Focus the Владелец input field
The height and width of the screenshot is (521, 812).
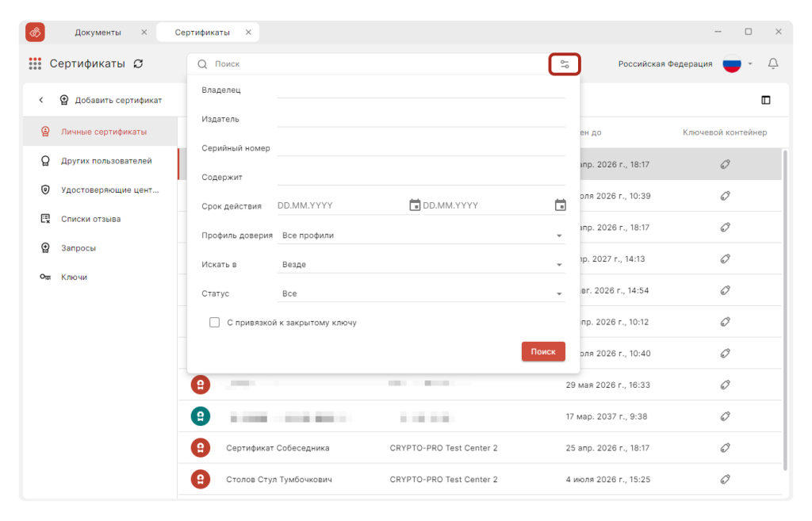coord(421,90)
